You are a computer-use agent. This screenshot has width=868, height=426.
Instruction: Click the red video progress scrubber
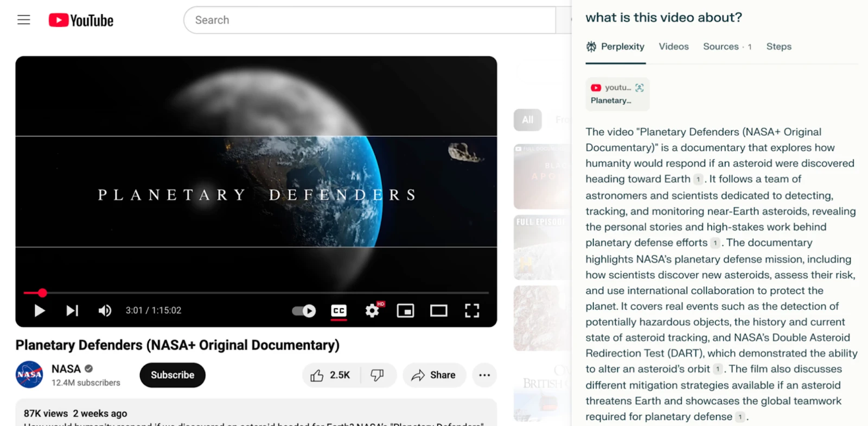point(42,293)
